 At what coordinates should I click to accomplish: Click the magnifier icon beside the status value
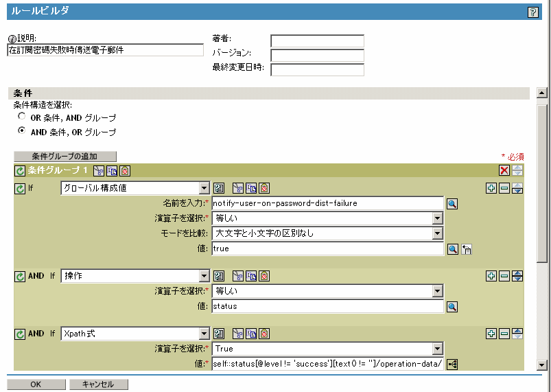tap(452, 307)
